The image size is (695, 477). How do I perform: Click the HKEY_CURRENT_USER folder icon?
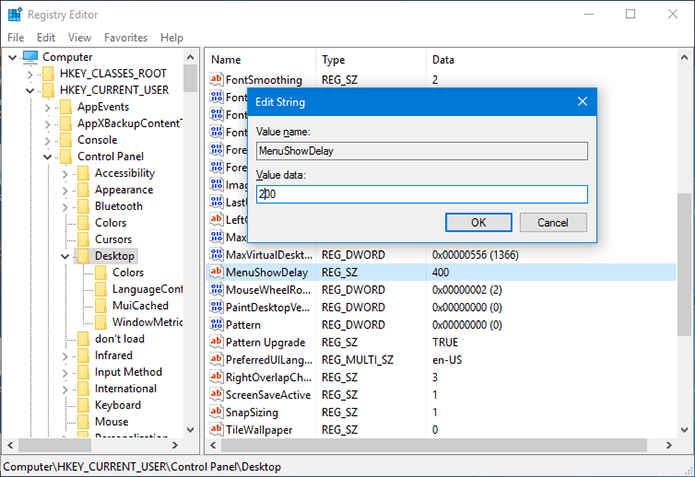click(x=48, y=90)
